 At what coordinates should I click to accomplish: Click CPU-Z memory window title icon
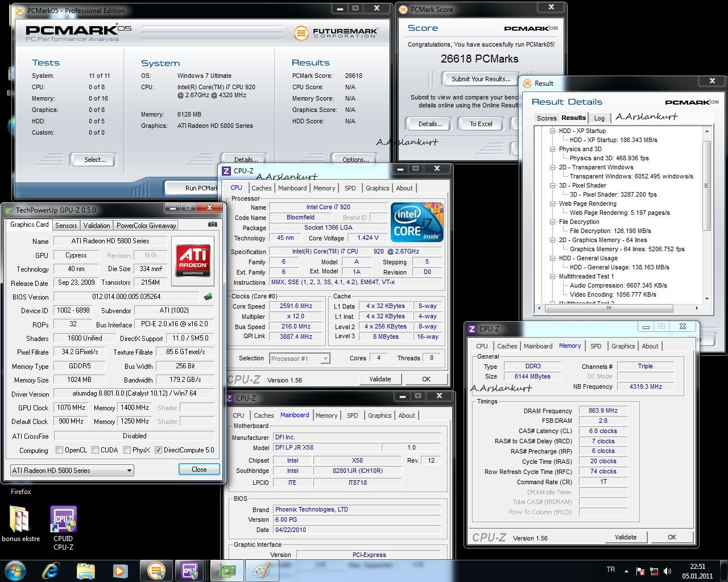point(471,329)
